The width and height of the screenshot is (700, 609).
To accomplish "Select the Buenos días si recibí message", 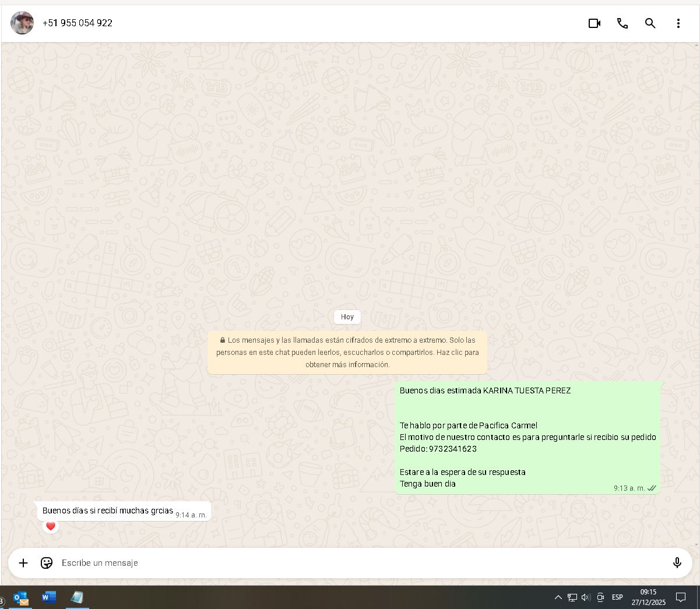I will [108, 511].
